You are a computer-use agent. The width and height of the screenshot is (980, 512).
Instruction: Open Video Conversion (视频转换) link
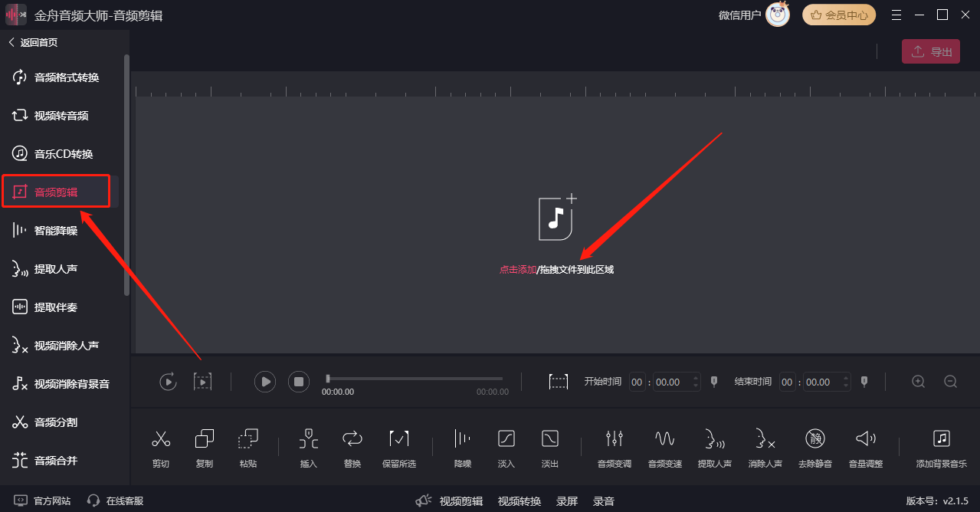tap(519, 501)
